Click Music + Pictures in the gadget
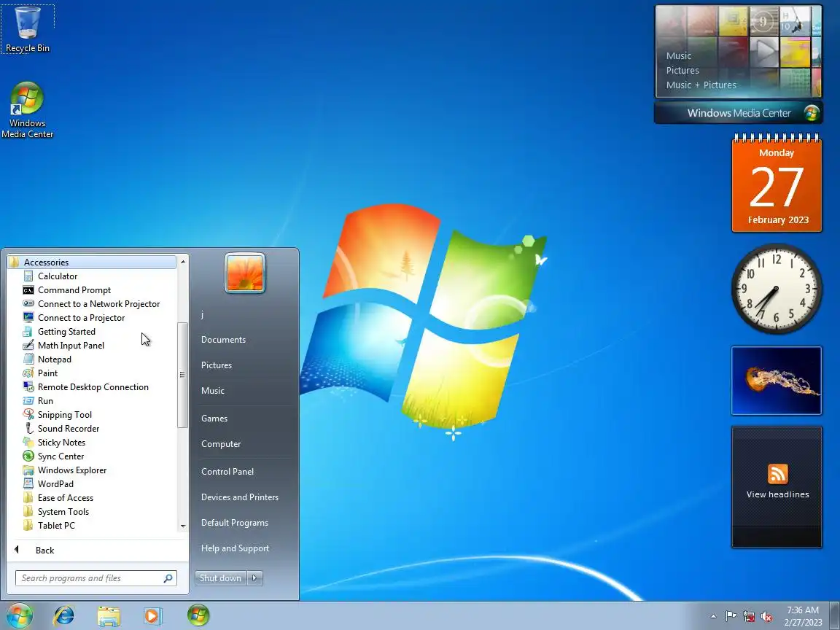The width and height of the screenshot is (840, 630). [x=701, y=85]
